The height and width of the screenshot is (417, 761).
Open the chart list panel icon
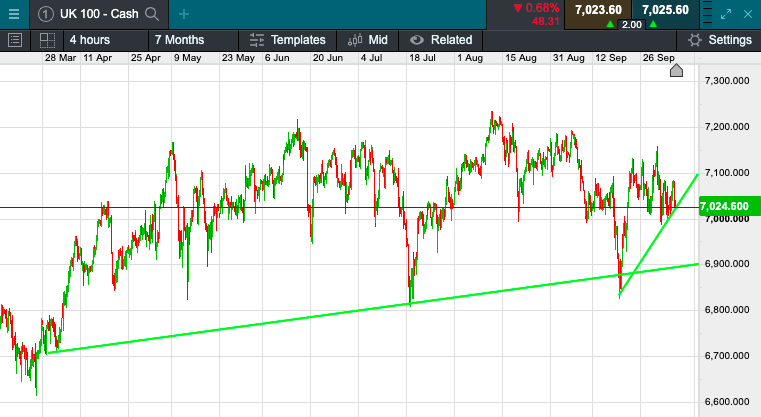point(15,40)
